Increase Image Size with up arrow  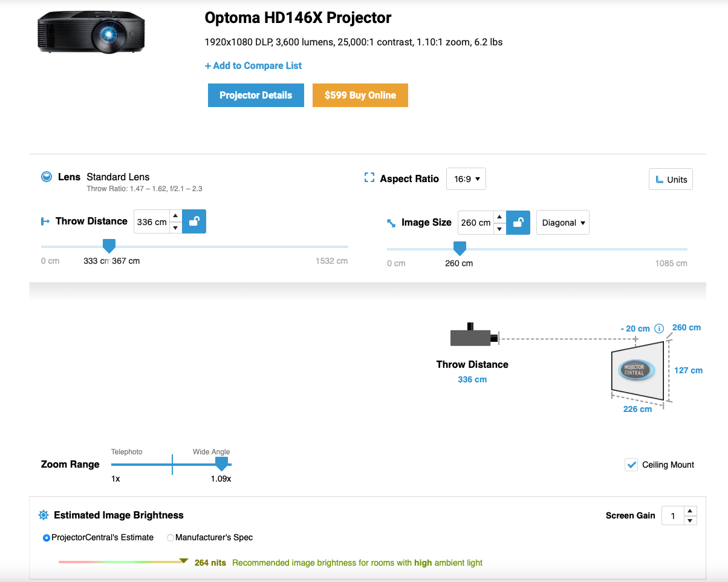click(499, 217)
